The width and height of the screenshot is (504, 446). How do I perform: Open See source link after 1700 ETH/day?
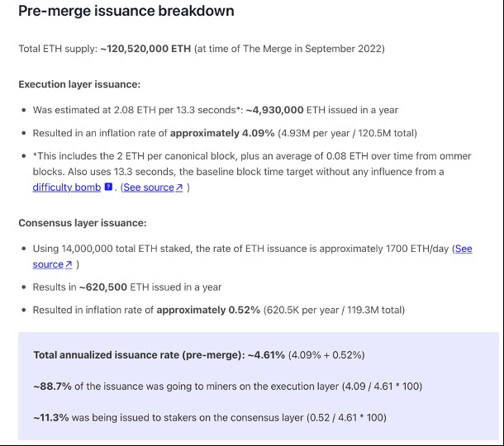tap(252, 256)
